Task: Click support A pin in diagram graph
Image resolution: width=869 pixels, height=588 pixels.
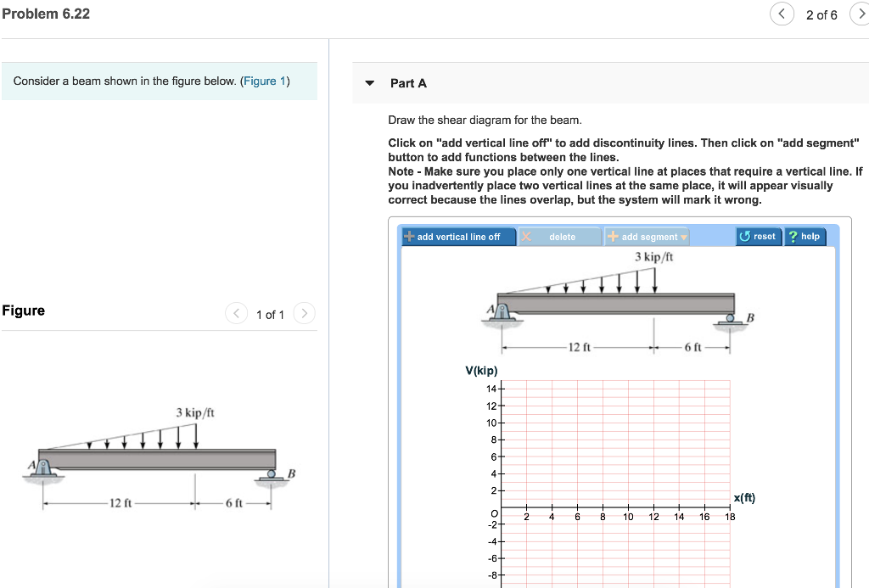Action: pos(502,312)
